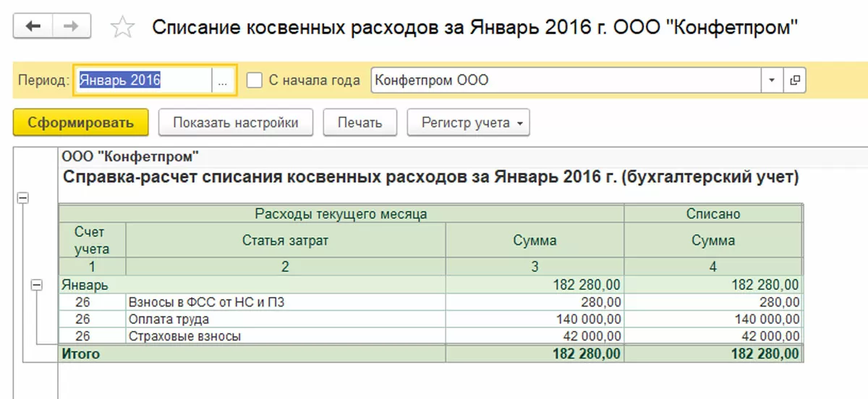Collapse the Январь row group
The image size is (868, 399).
click(x=37, y=286)
